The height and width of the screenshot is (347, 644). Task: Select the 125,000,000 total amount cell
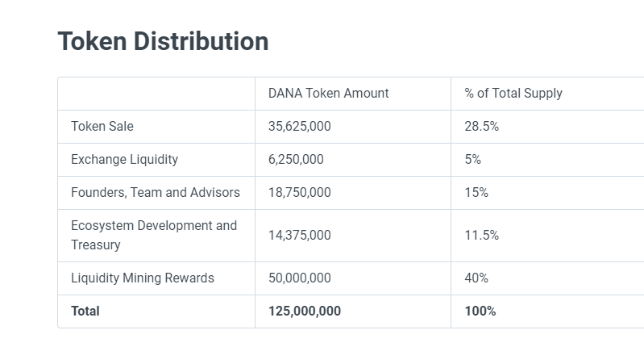coord(304,311)
